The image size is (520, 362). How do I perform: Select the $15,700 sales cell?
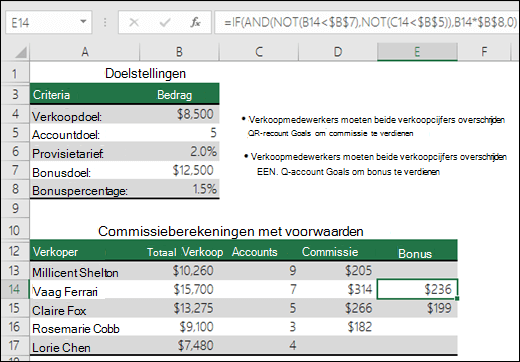tap(179, 289)
